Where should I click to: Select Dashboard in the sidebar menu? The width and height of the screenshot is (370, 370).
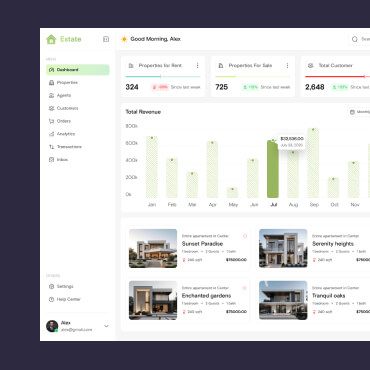[78, 70]
